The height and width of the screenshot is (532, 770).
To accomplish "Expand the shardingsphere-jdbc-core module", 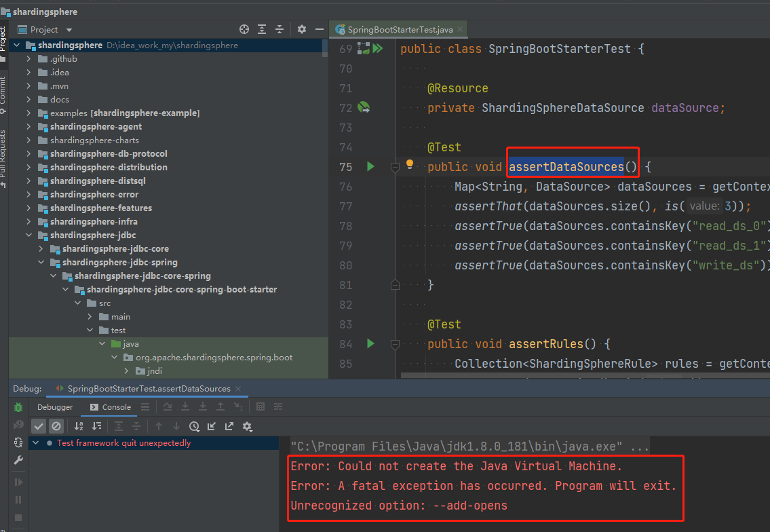I will [x=41, y=249].
